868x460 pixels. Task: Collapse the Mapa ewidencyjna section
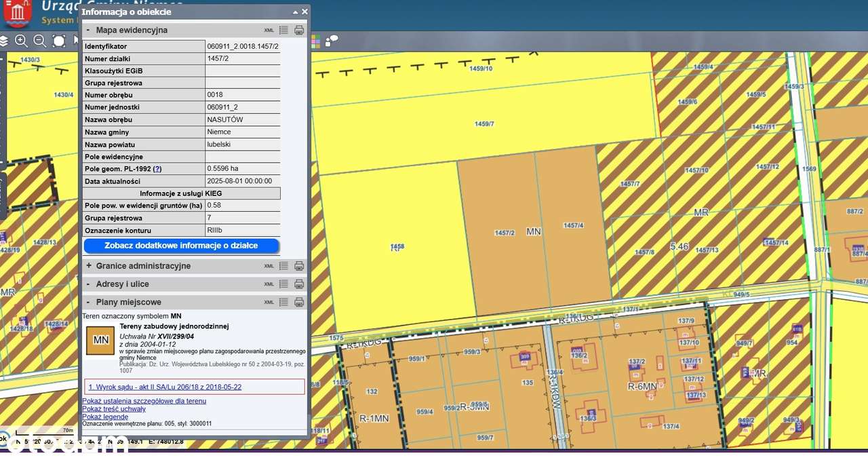pos(88,30)
